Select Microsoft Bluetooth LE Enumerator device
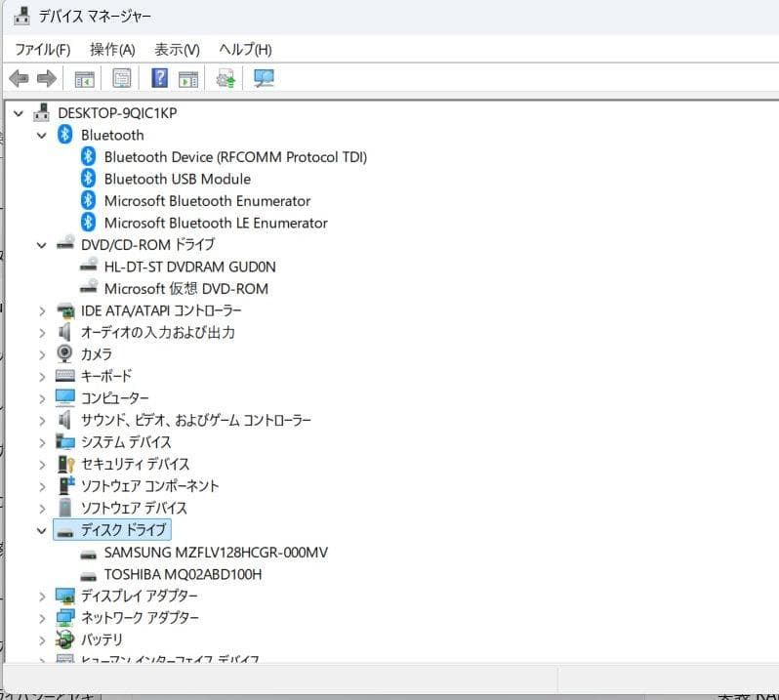Screen dimensions: 779x700 [x=216, y=223]
